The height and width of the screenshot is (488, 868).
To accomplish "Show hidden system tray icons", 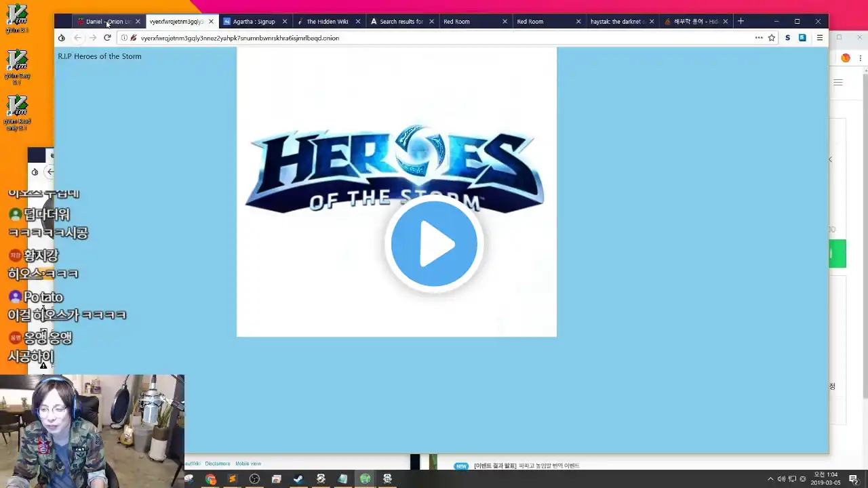I will click(770, 479).
